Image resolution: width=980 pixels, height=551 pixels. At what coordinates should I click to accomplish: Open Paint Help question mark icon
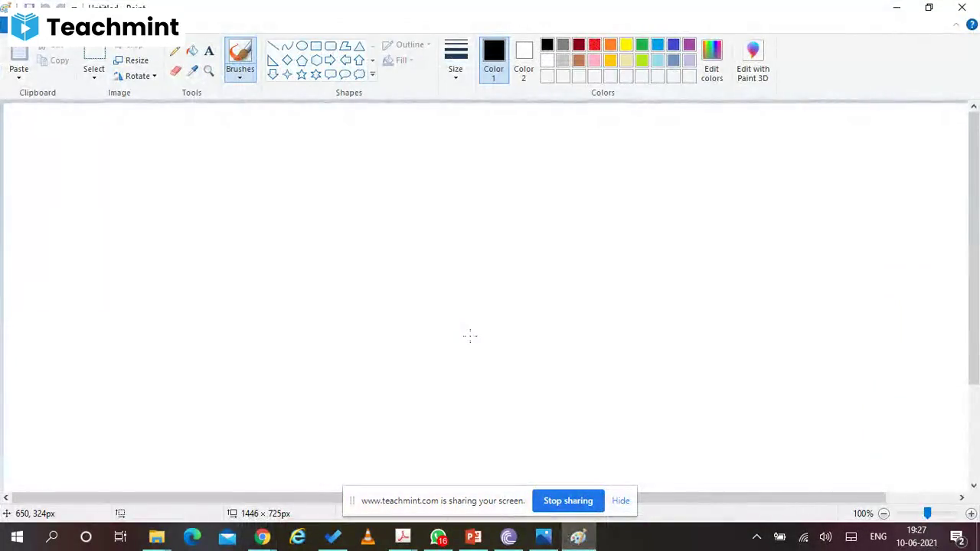[972, 24]
